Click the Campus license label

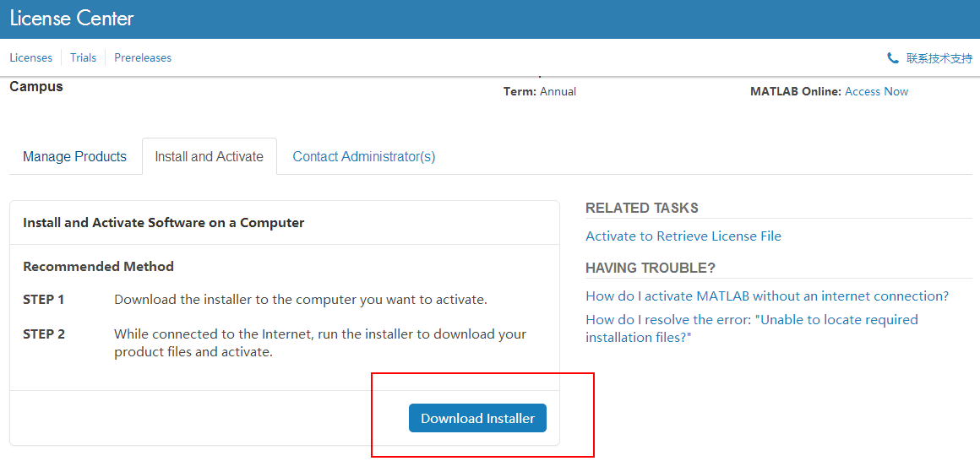36,87
